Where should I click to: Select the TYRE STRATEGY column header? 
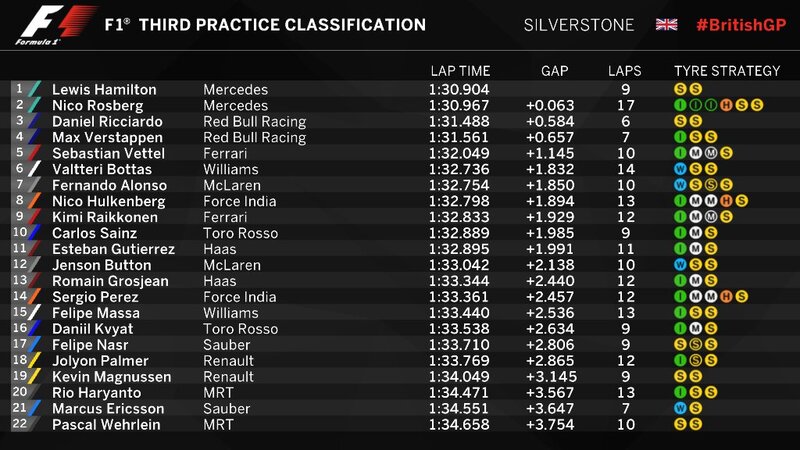(727, 71)
